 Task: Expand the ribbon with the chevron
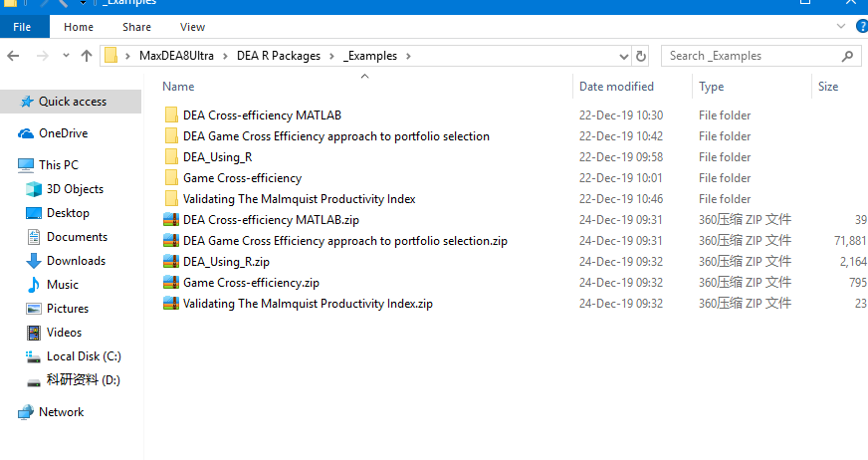point(841,26)
